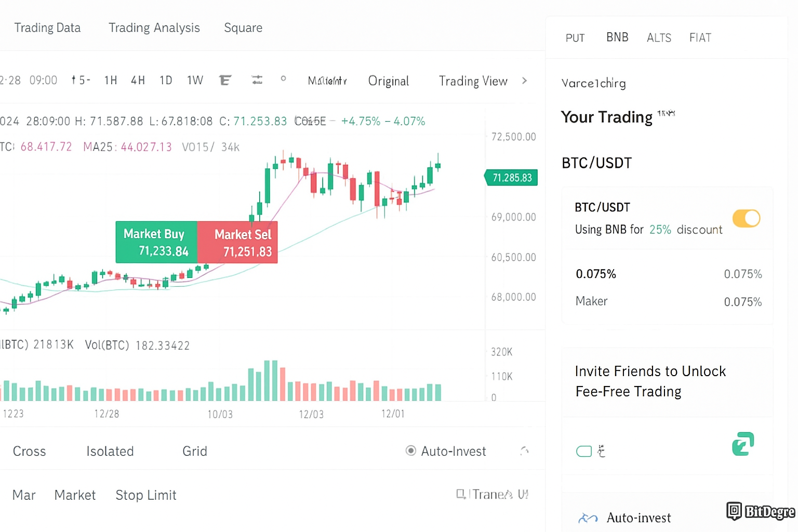Click the transfer icon near Stop Limit row
The height and width of the screenshot is (532, 798).
click(x=461, y=494)
